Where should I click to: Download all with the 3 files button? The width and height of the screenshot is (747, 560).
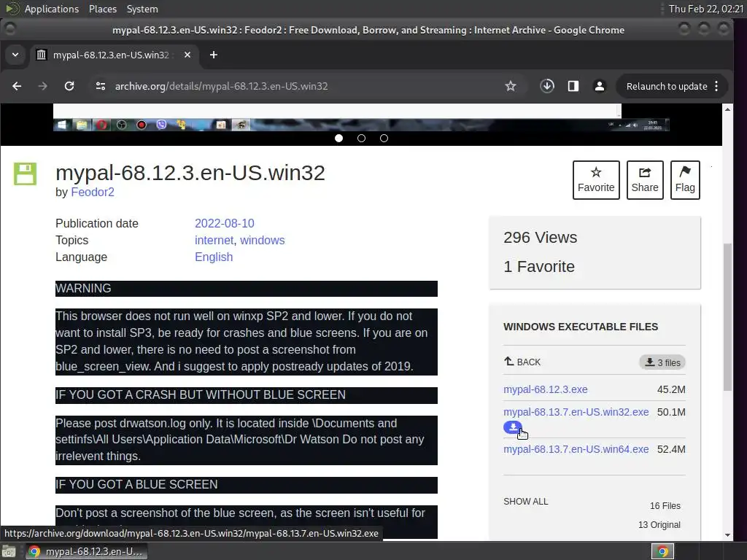pyautogui.click(x=662, y=362)
